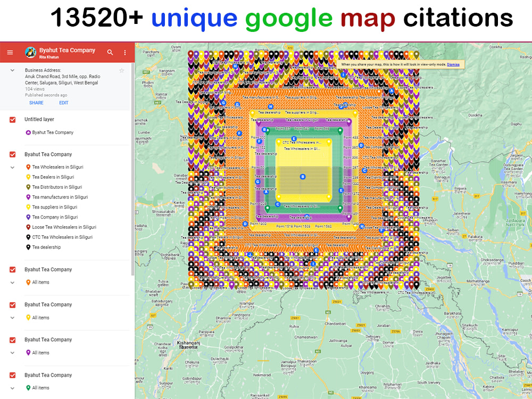This screenshot has height=399, width=532.
Task: Expand the layer with the green All items pin
Action: point(13,388)
